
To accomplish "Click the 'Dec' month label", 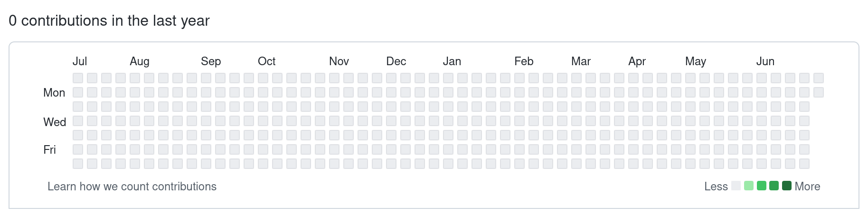I will click(x=396, y=61).
